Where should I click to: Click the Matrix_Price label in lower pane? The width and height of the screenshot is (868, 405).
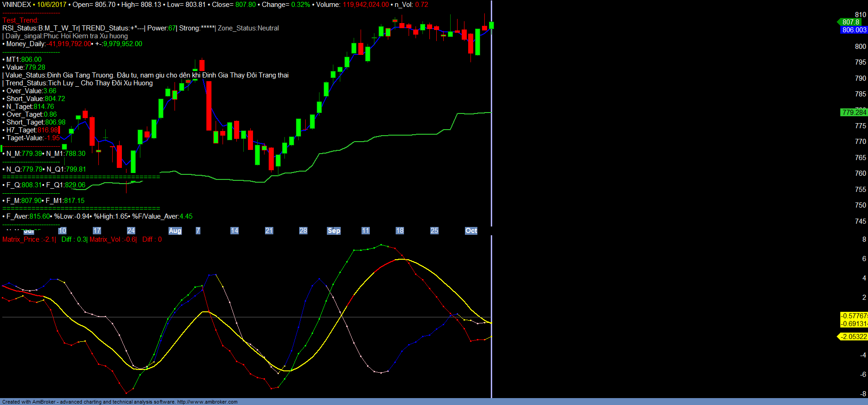coord(29,239)
